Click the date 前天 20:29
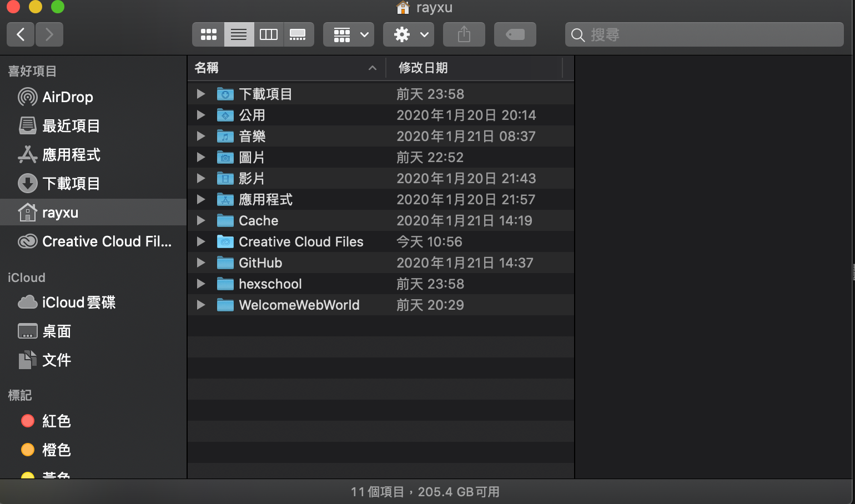 tap(430, 305)
